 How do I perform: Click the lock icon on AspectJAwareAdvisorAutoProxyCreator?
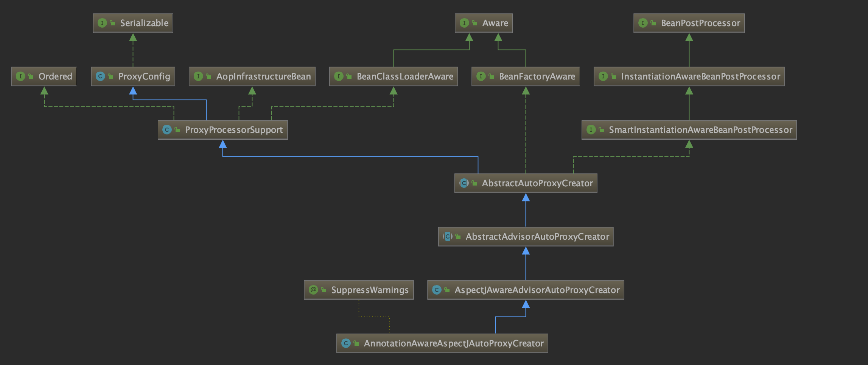pyautogui.click(x=447, y=290)
